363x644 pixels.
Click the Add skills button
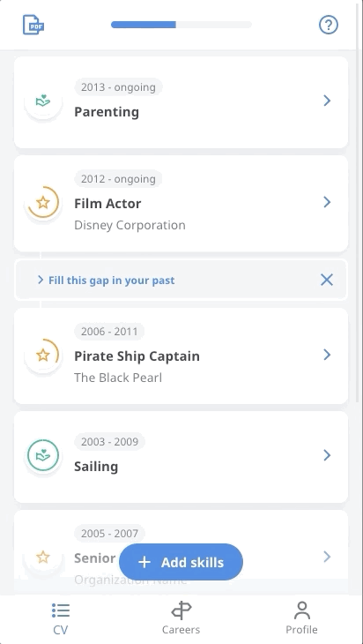181,562
